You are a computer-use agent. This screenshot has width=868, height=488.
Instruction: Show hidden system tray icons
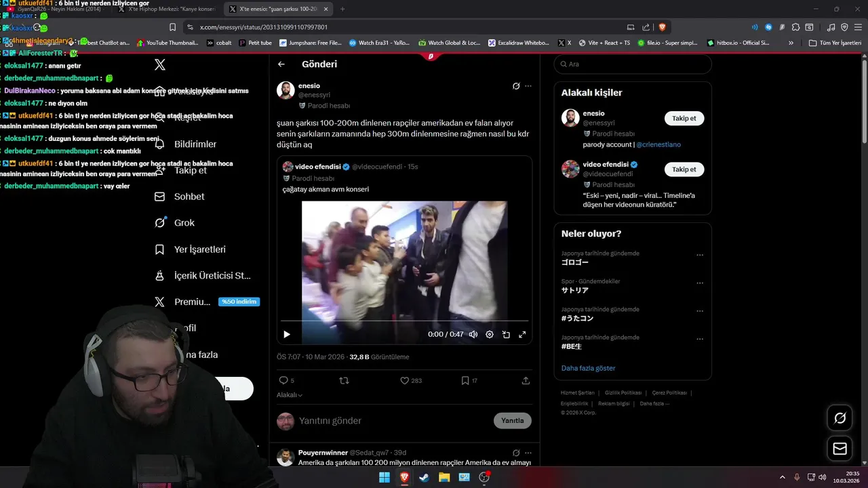coord(782,477)
